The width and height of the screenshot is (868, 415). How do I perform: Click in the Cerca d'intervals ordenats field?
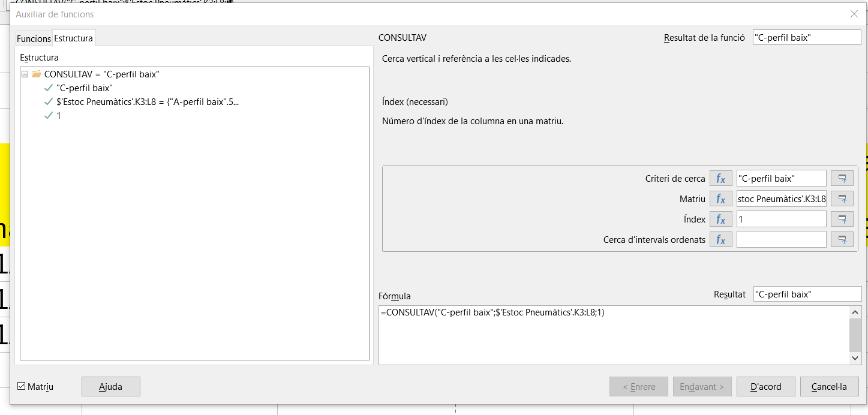click(782, 239)
